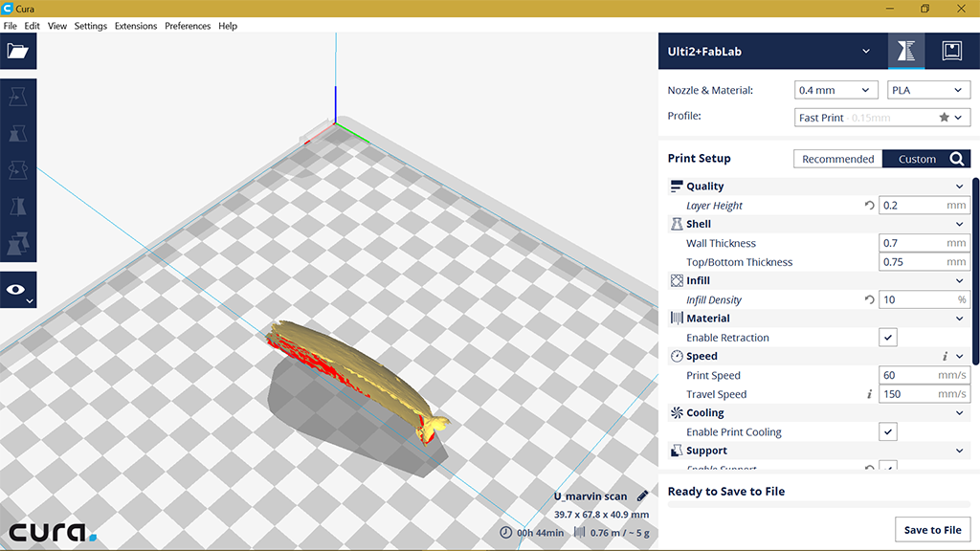Select the Mirror tool in left toolbar
Image resolution: width=980 pixels, height=551 pixels.
(17, 207)
